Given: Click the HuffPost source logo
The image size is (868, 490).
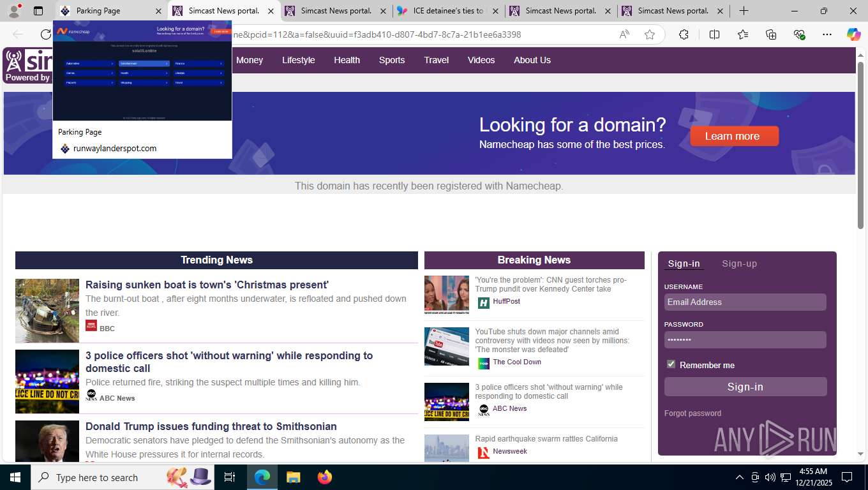Looking at the screenshot, I should coord(484,303).
